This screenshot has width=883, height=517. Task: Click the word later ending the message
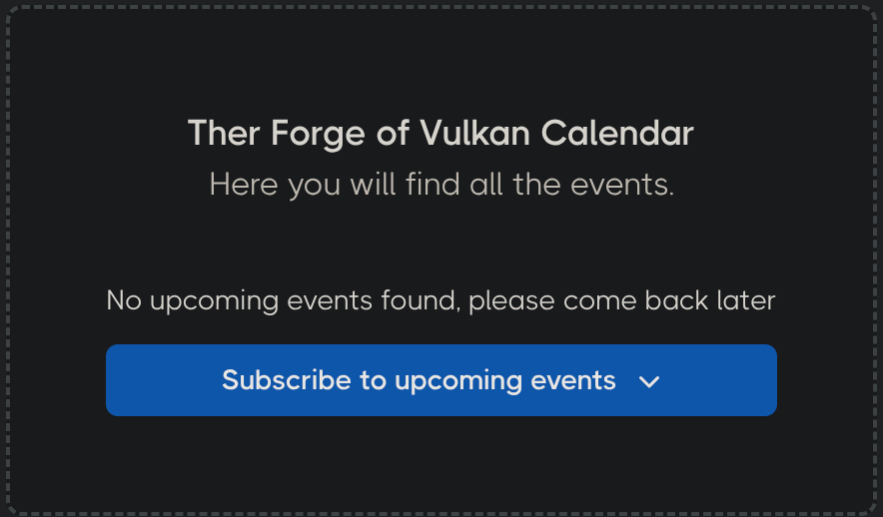(747, 300)
